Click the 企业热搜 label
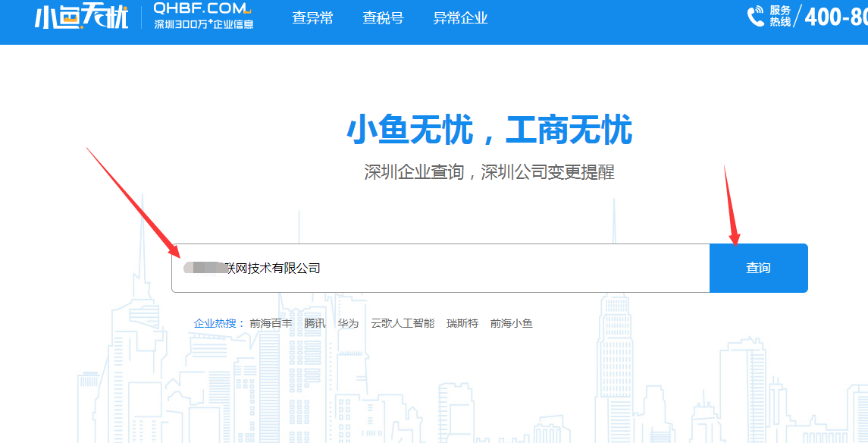This screenshot has width=868, height=443. (x=218, y=323)
